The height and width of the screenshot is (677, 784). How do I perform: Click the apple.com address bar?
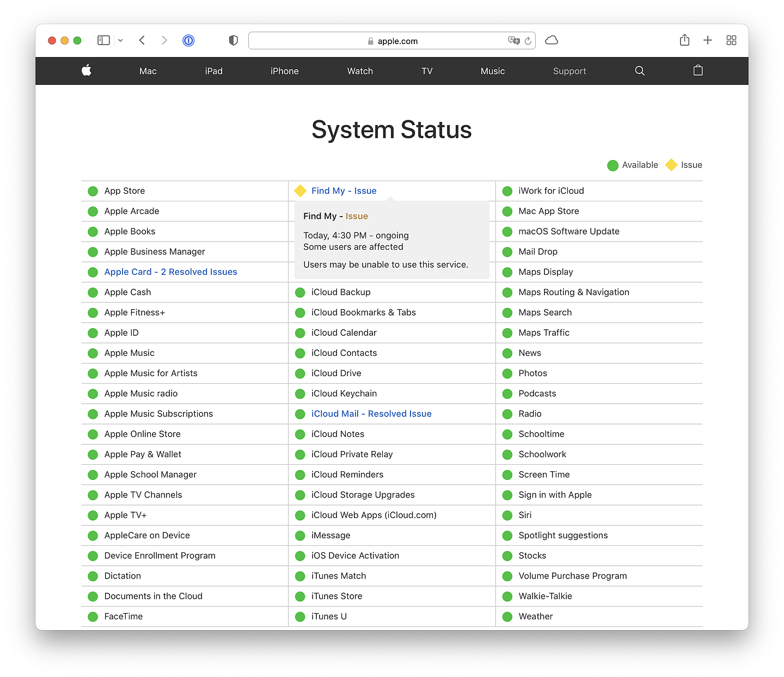point(392,41)
